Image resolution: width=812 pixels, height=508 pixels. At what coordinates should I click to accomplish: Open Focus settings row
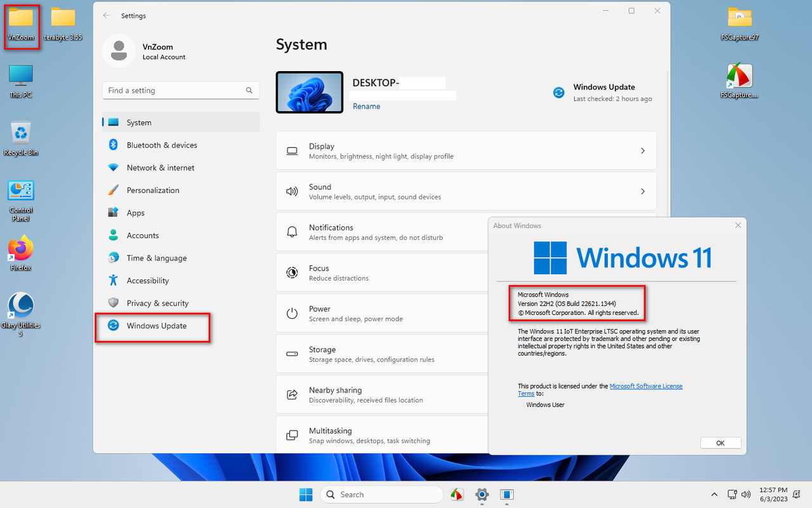click(x=382, y=273)
